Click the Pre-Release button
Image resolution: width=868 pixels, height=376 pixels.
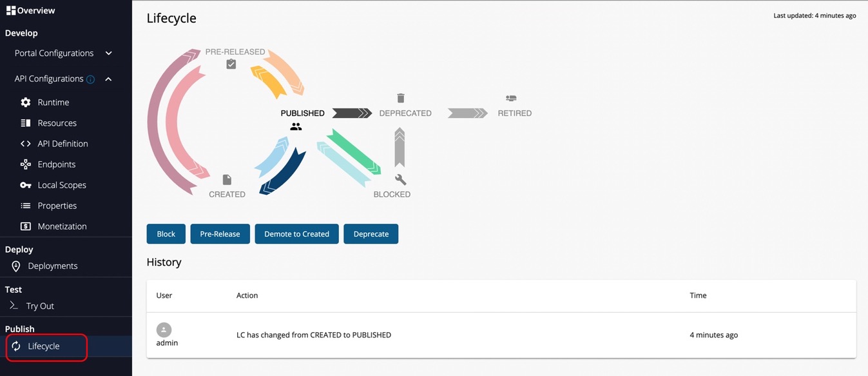(x=220, y=234)
